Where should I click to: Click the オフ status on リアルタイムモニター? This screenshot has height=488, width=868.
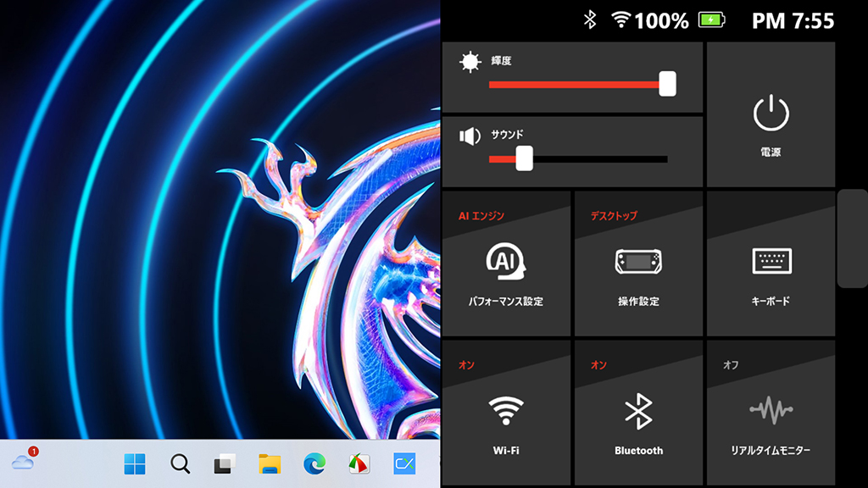click(731, 365)
